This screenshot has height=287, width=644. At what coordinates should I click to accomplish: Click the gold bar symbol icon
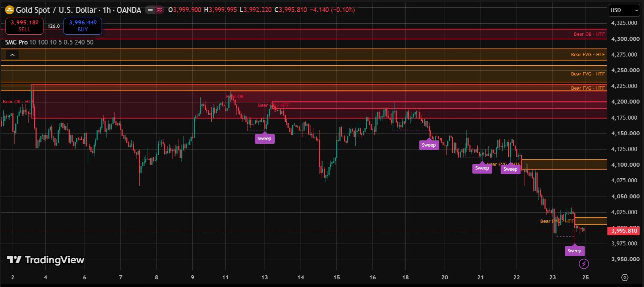tap(9, 10)
